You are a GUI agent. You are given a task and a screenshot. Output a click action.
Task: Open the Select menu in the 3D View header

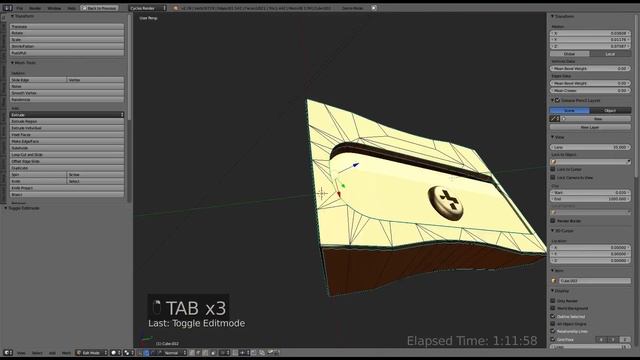coord(37,353)
